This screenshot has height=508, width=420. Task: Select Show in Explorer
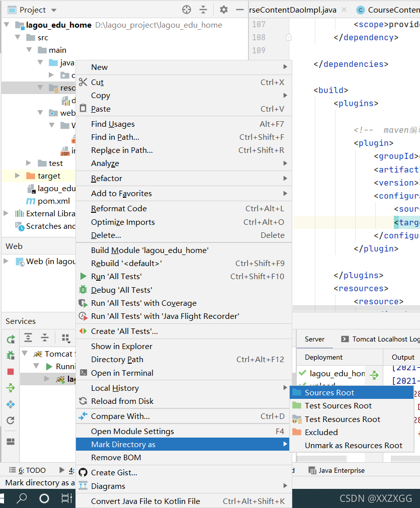point(184,346)
